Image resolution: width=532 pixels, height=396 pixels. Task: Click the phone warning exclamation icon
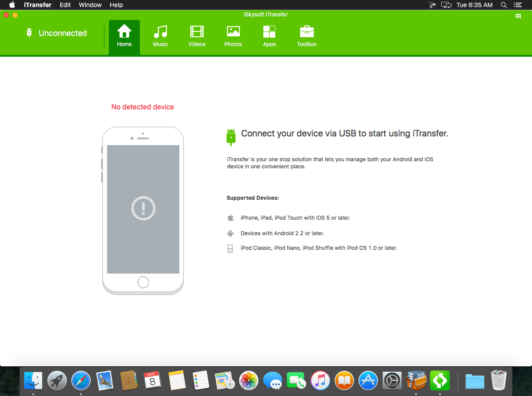pyautogui.click(x=143, y=208)
